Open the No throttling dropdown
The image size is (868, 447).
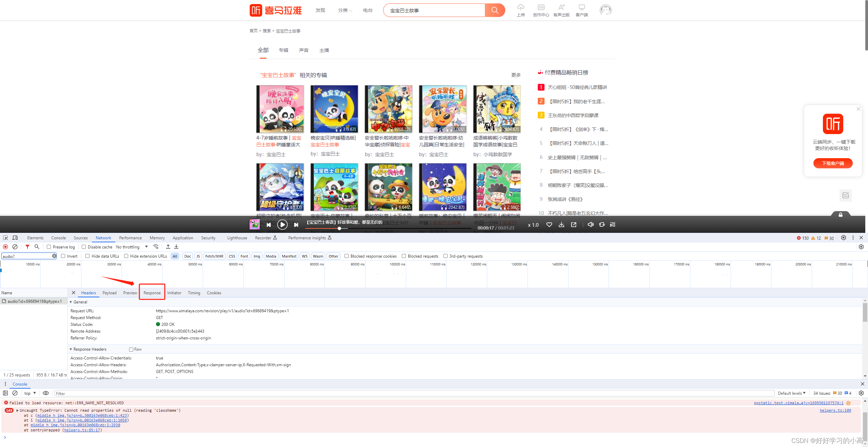pos(132,247)
